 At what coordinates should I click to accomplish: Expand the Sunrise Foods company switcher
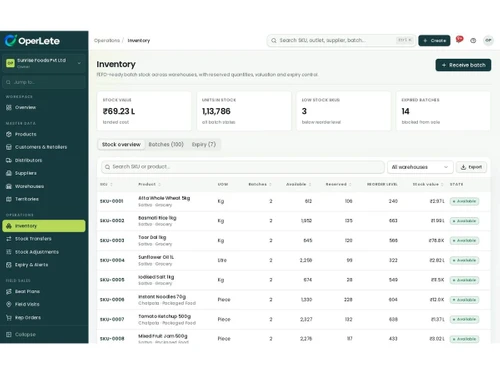pyautogui.click(x=44, y=63)
